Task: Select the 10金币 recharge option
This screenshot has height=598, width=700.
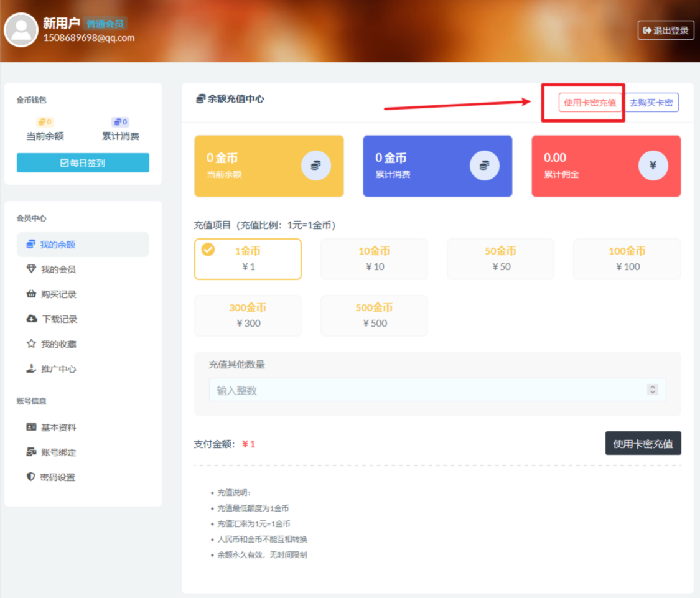Action: click(374, 259)
